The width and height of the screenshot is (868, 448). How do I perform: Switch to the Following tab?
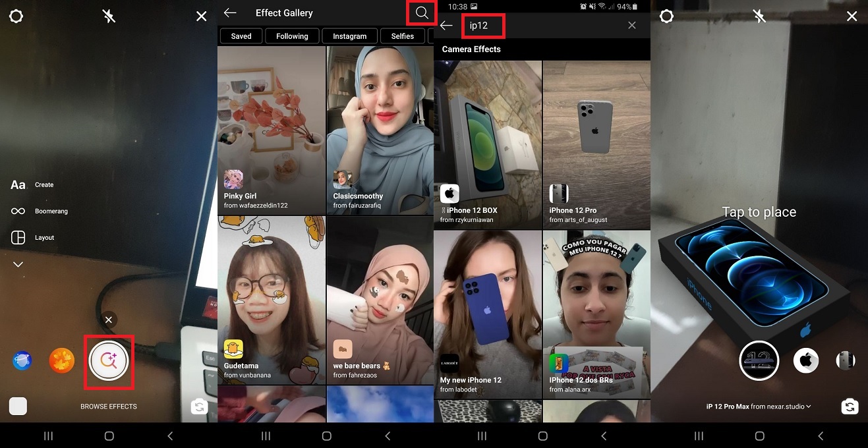click(292, 36)
